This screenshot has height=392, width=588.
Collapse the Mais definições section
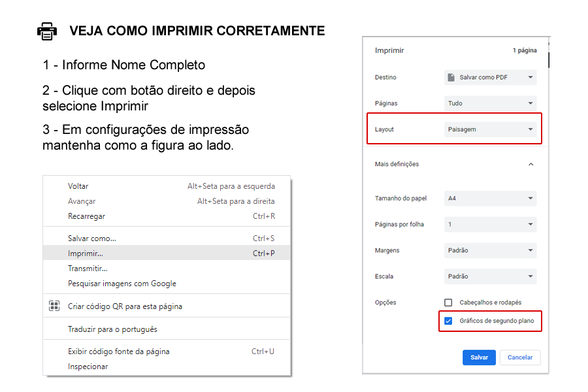(531, 164)
